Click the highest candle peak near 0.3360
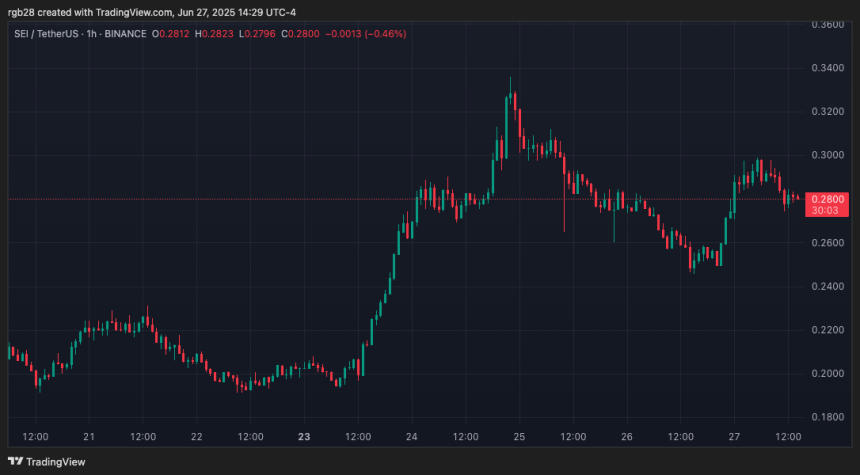Screen dimensions: 860x475 tap(511, 80)
